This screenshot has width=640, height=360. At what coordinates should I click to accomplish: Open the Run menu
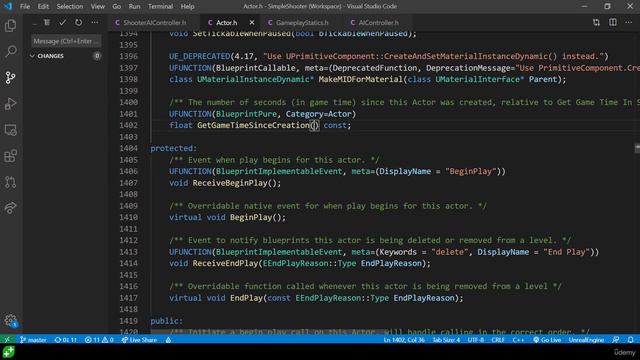pos(134,7)
